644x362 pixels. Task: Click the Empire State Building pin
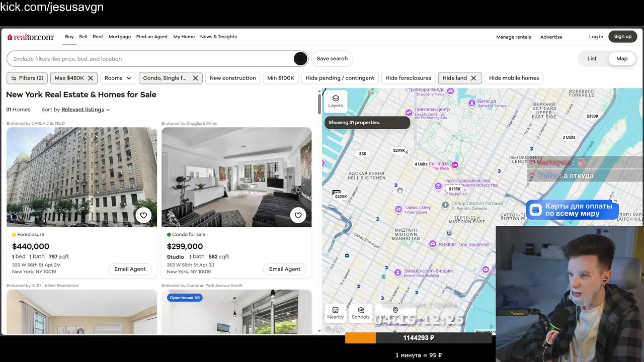[398, 273]
